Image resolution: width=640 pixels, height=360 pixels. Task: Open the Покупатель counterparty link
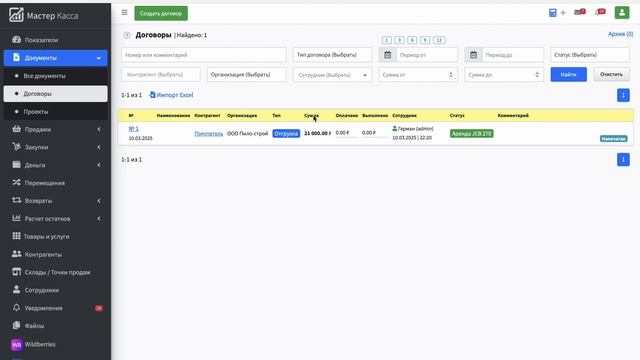209,133
